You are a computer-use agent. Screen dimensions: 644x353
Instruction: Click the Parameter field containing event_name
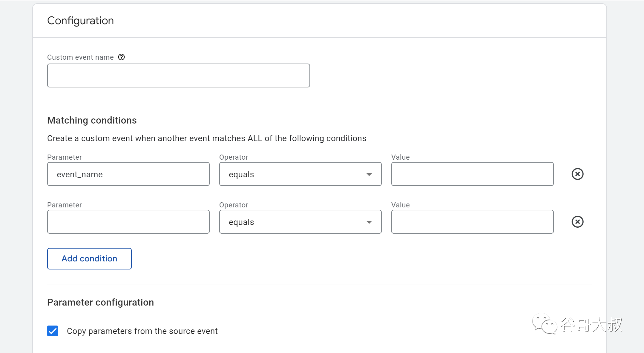pos(128,174)
